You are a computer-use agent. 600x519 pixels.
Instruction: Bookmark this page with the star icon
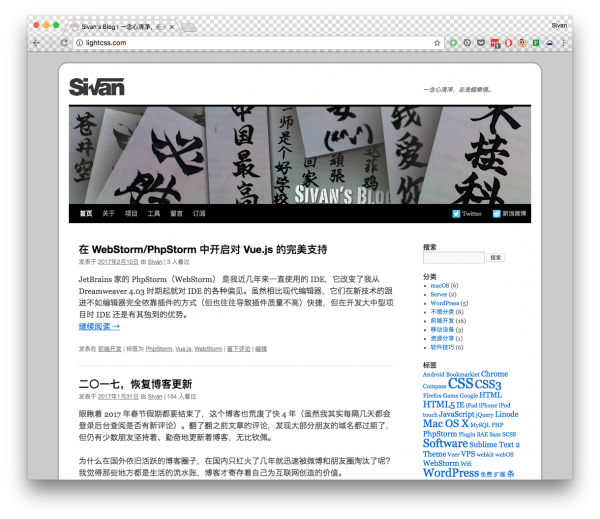coord(437,43)
